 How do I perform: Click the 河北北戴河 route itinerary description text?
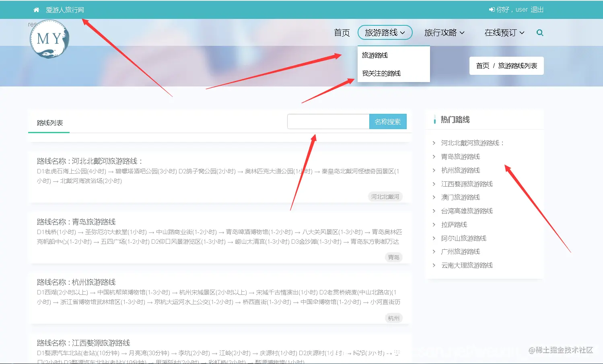tap(218, 176)
